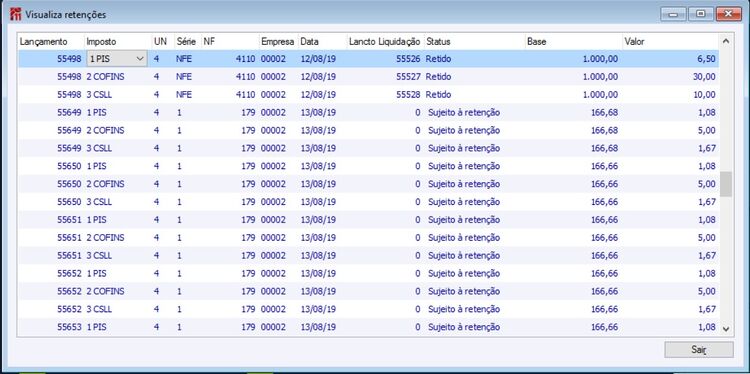Click the vertical scrollbar thumb
Image resolution: width=750 pixels, height=374 pixels.
pos(726,184)
